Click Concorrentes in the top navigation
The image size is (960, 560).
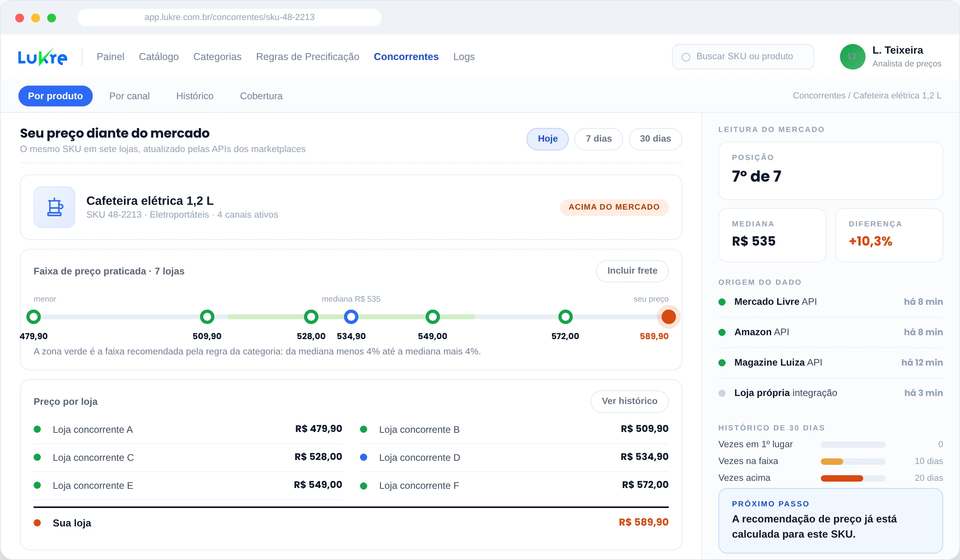[x=406, y=57]
